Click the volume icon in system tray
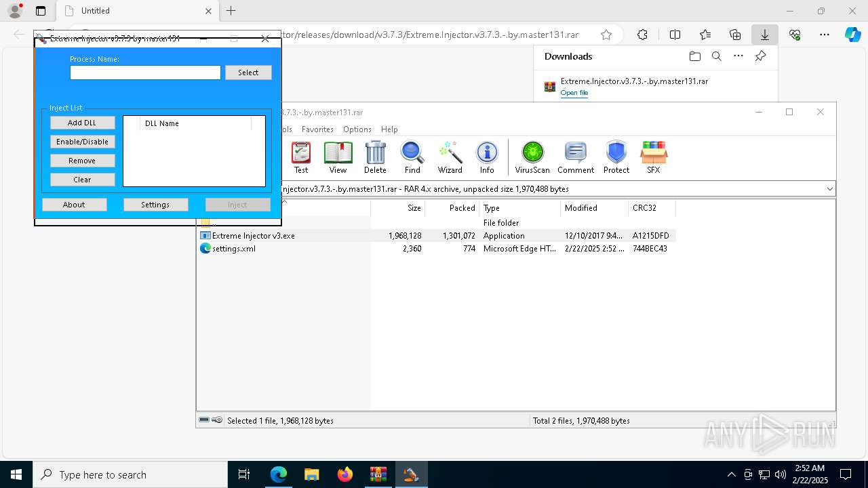868x488 pixels. (781, 474)
